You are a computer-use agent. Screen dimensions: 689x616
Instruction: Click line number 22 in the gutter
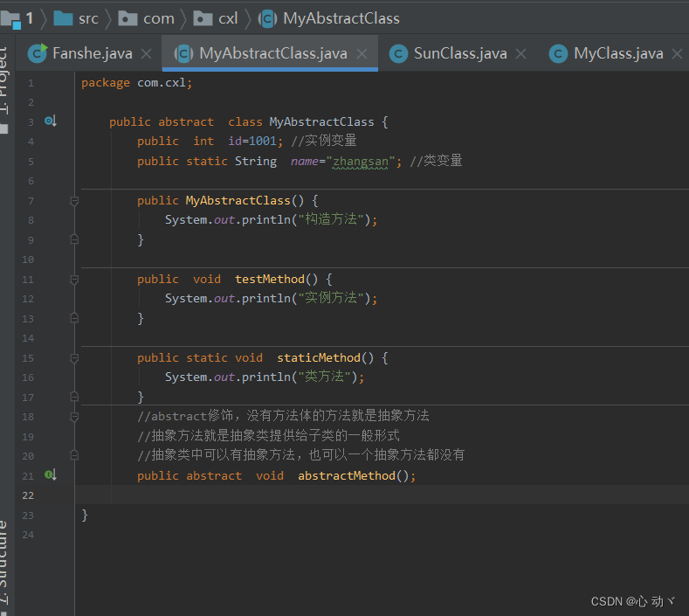(x=28, y=495)
